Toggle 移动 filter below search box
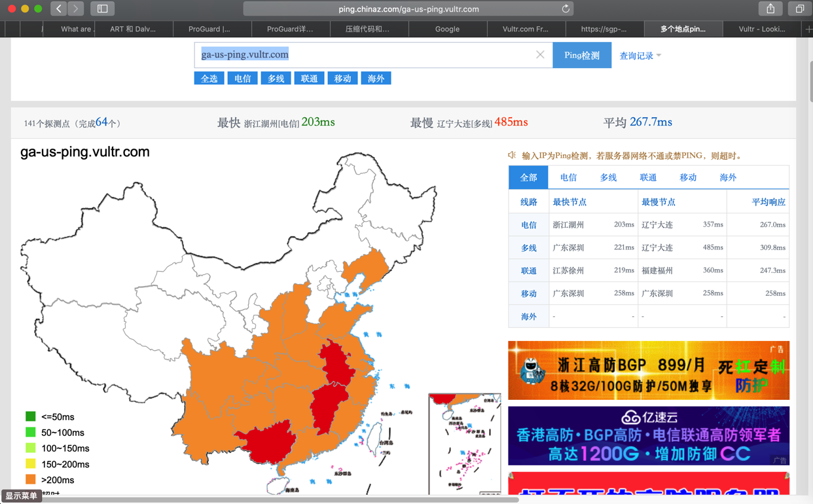 (343, 78)
